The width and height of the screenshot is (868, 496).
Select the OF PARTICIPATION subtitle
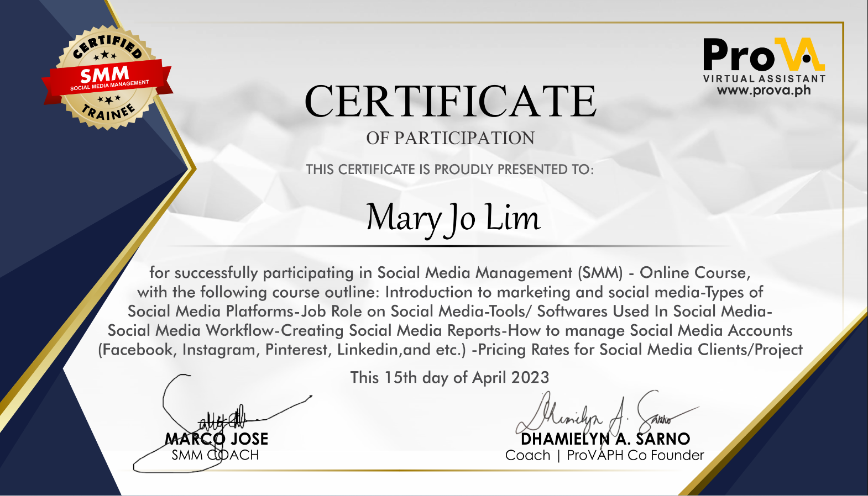pos(451,138)
